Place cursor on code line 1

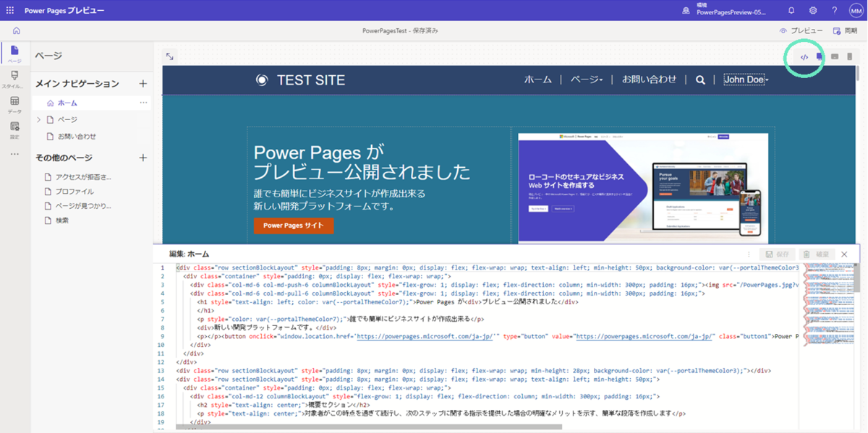[x=488, y=267]
